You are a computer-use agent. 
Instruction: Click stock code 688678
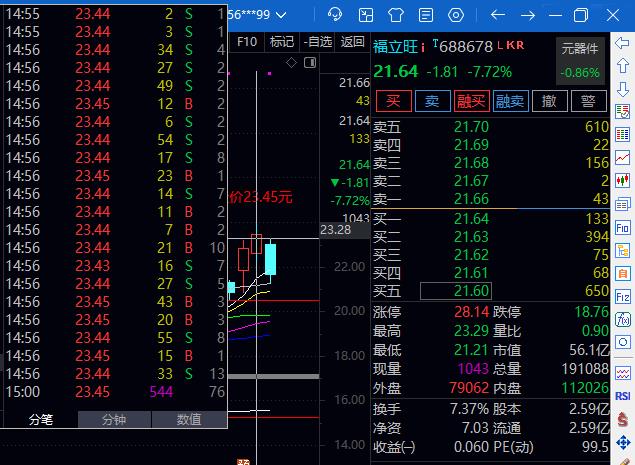466,47
